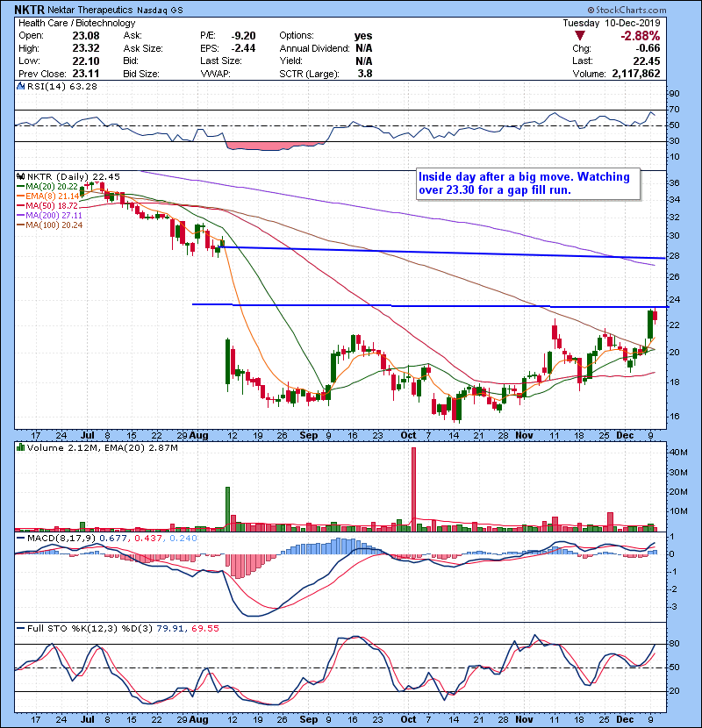702x728 pixels.
Task: Click the 36 price axis label
Action: tap(674, 183)
